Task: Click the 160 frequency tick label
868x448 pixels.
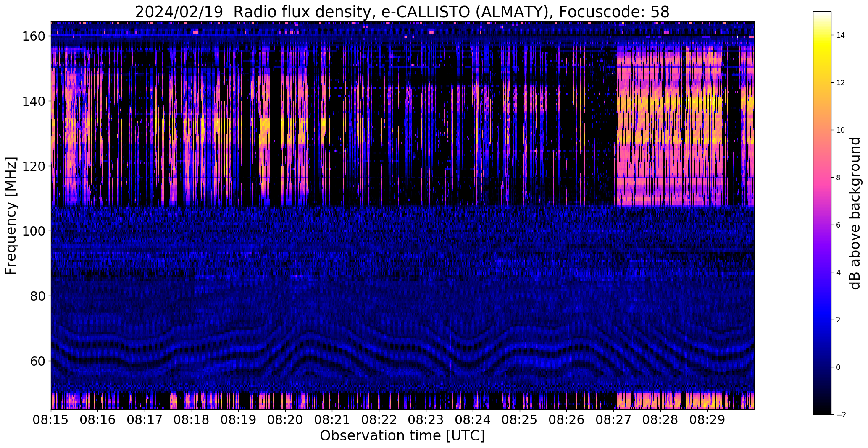Action: pos(34,37)
